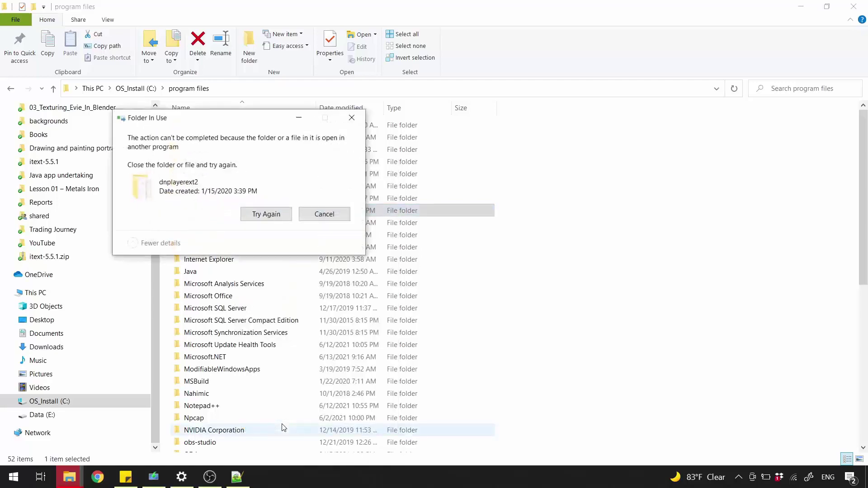Open the Task View button on the taskbar
Image resolution: width=868 pixels, height=488 pixels.
(41, 477)
